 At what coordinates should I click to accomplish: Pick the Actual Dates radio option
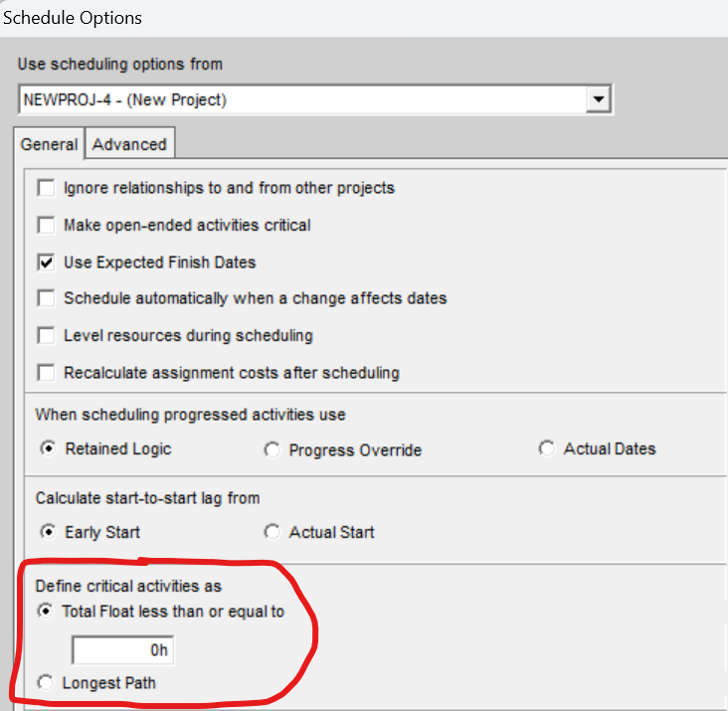(x=546, y=449)
